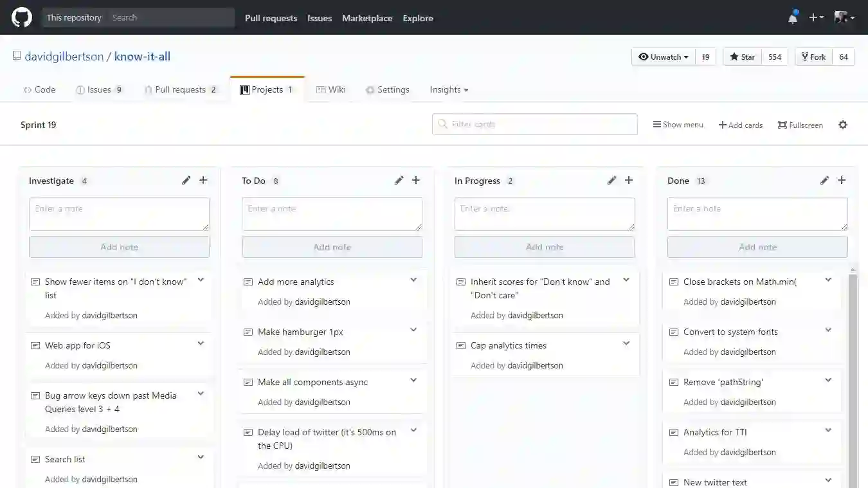The width and height of the screenshot is (868, 488).
Task: Add a card to the Done column
Action: [842, 181]
